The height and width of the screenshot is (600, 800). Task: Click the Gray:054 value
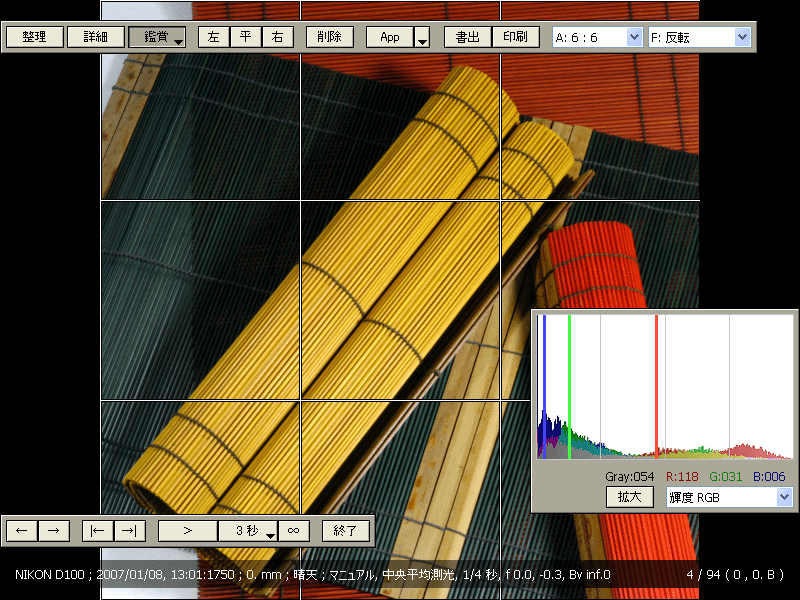[630, 477]
